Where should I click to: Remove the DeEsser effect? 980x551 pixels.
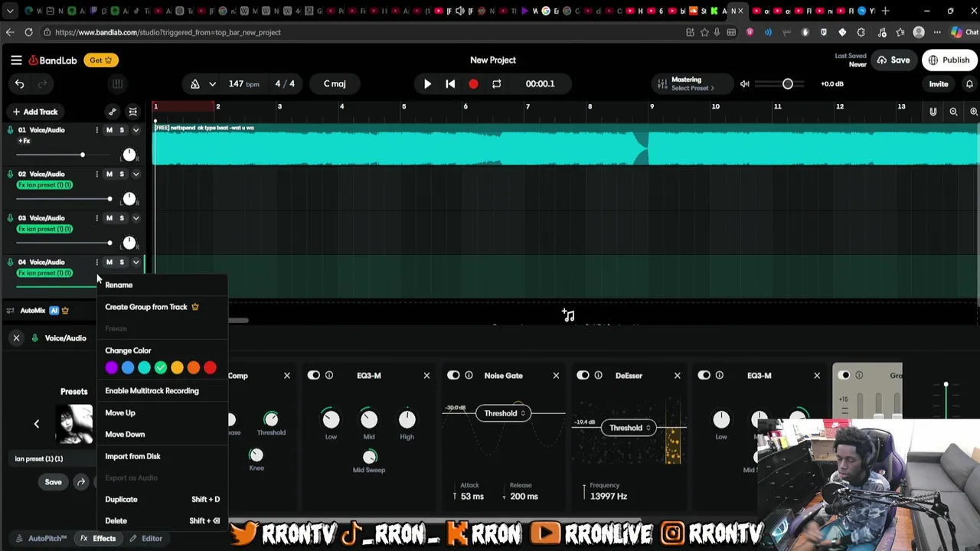pos(677,376)
